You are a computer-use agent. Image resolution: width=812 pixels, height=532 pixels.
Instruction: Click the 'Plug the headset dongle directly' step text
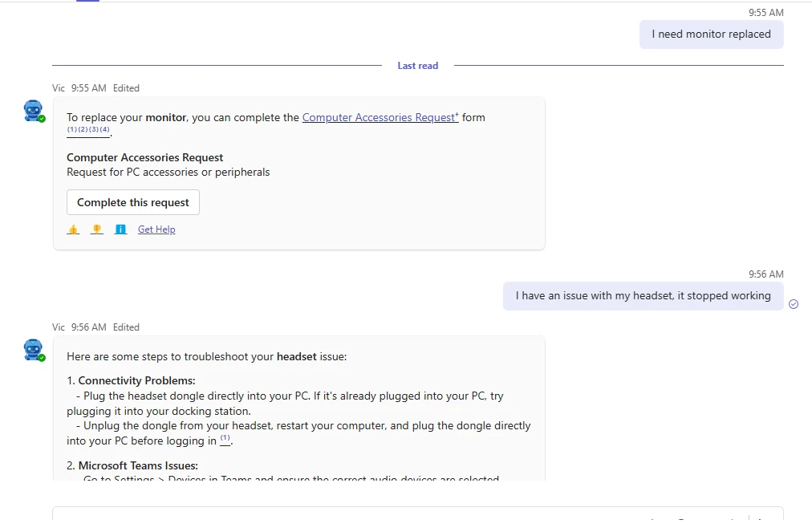coord(285,404)
